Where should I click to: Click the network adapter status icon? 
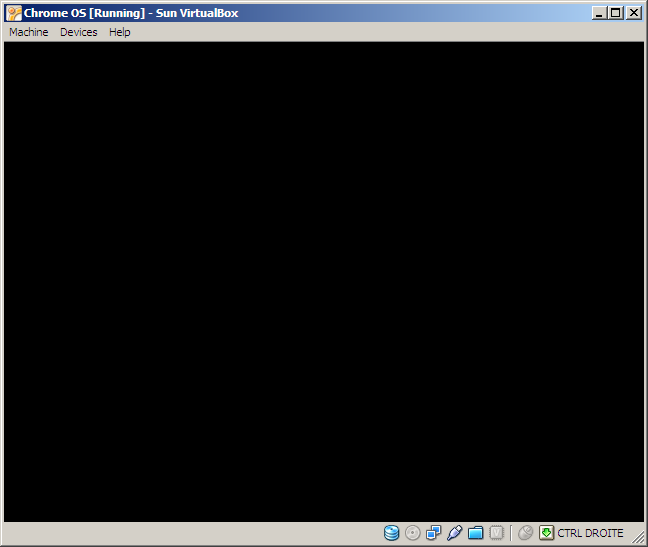click(x=434, y=533)
